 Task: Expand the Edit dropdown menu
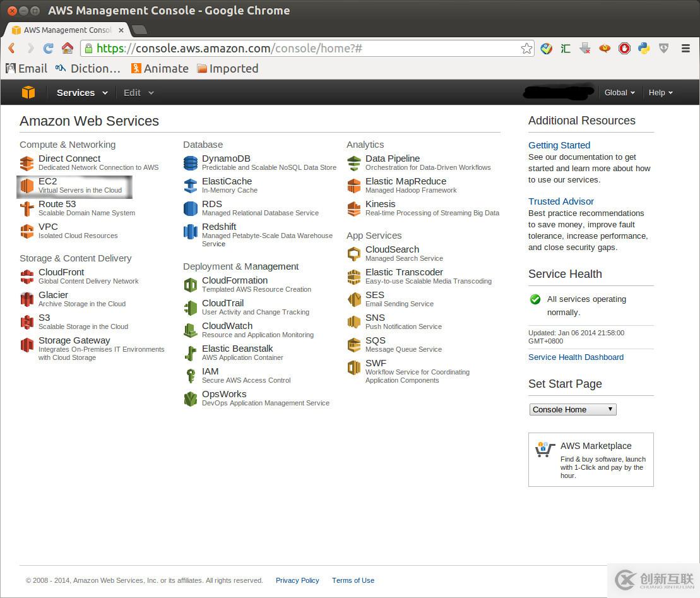point(138,93)
